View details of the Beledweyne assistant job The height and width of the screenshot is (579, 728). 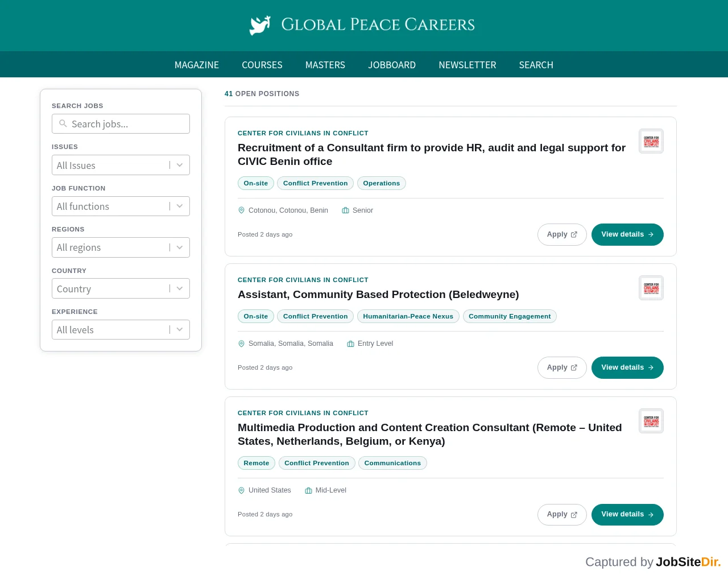[627, 367]
